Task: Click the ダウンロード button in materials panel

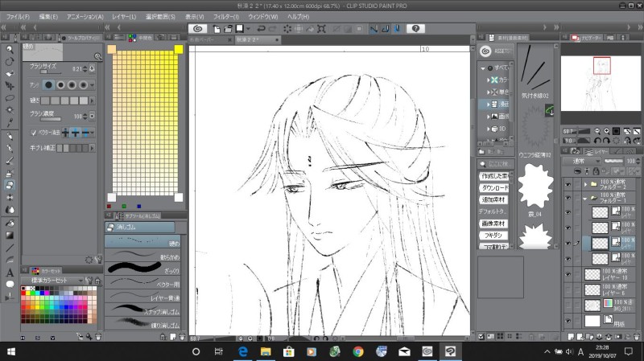Action: click(494, 187)
